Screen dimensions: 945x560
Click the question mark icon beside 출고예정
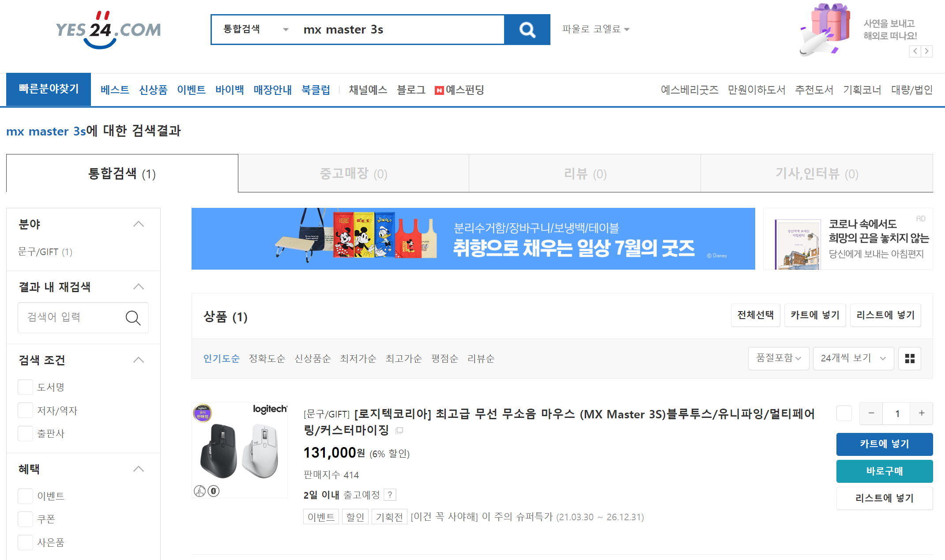click(x=390, y=495)
